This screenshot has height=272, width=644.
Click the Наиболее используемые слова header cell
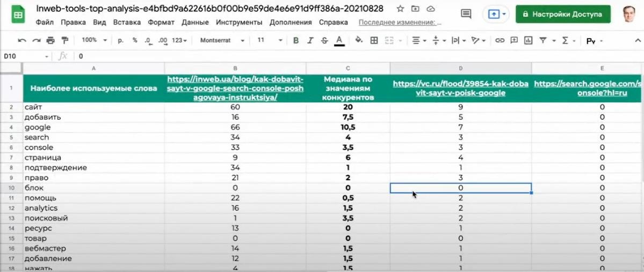(93, 88)
